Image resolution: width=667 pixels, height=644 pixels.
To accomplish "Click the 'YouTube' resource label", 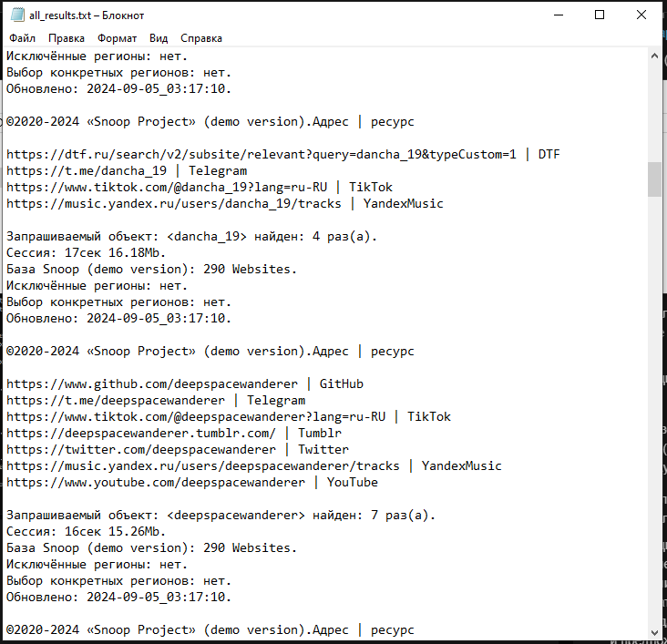I will (353, 483).
